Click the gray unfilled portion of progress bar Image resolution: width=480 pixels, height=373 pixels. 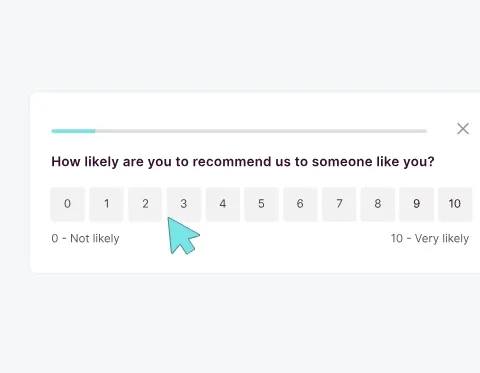point(261,131)
